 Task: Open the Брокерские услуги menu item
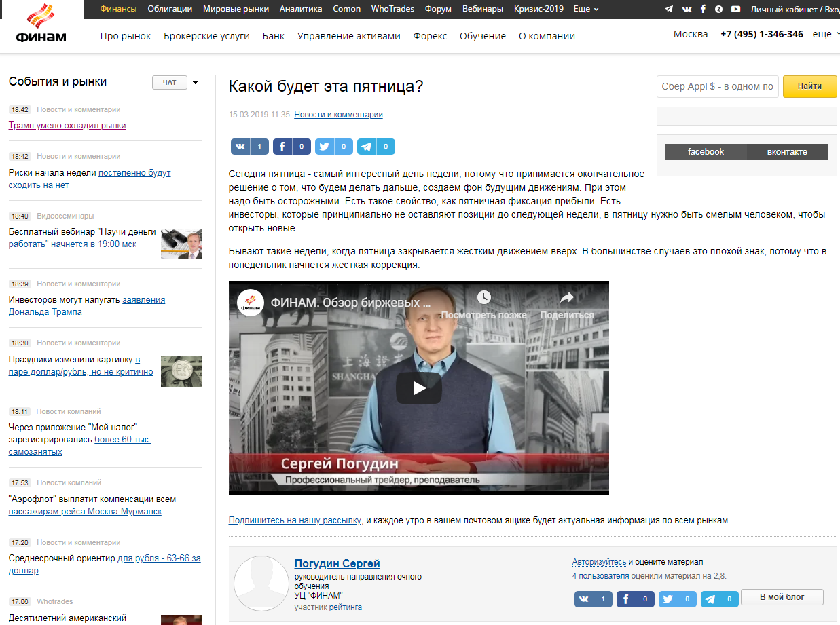(x=206, y=36)
